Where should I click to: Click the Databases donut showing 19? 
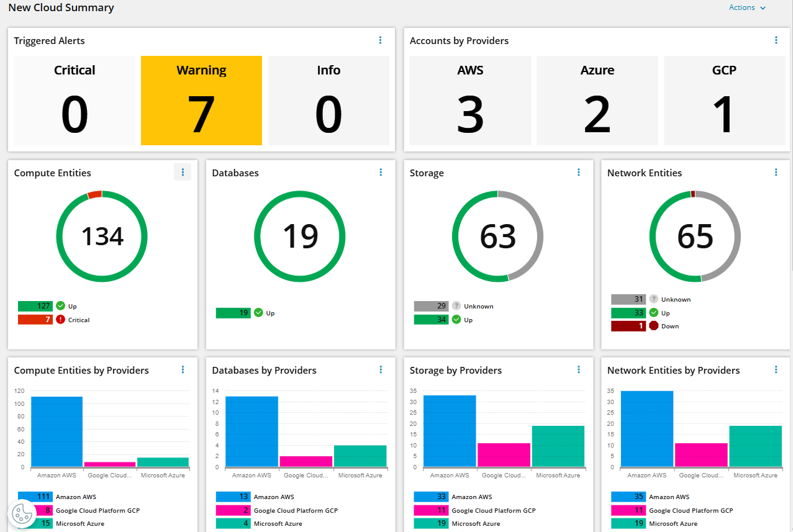[300, 236]
